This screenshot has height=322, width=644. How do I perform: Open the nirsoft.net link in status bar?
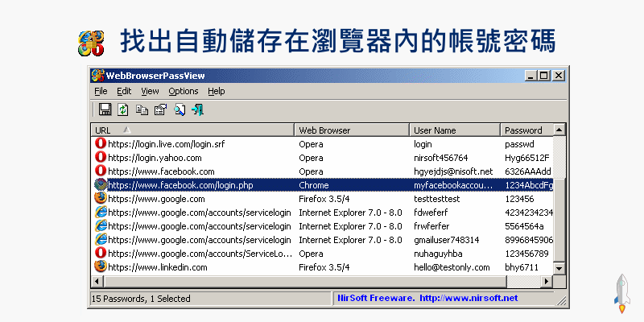coord(468,298)
